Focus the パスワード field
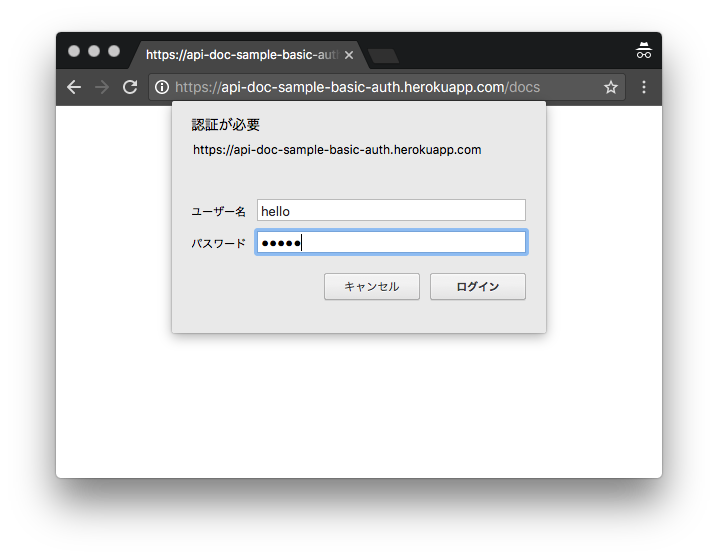 (x=391, y=243)
